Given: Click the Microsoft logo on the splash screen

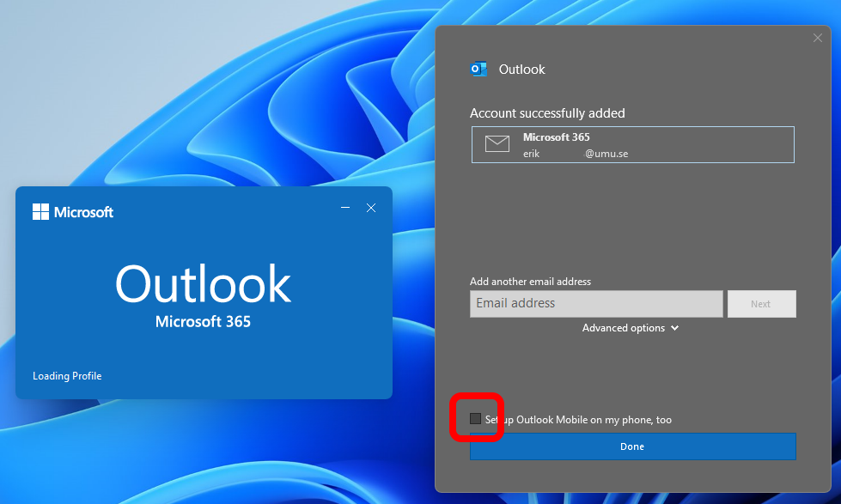Looking at the screenshot, I should tap(73, 212).
